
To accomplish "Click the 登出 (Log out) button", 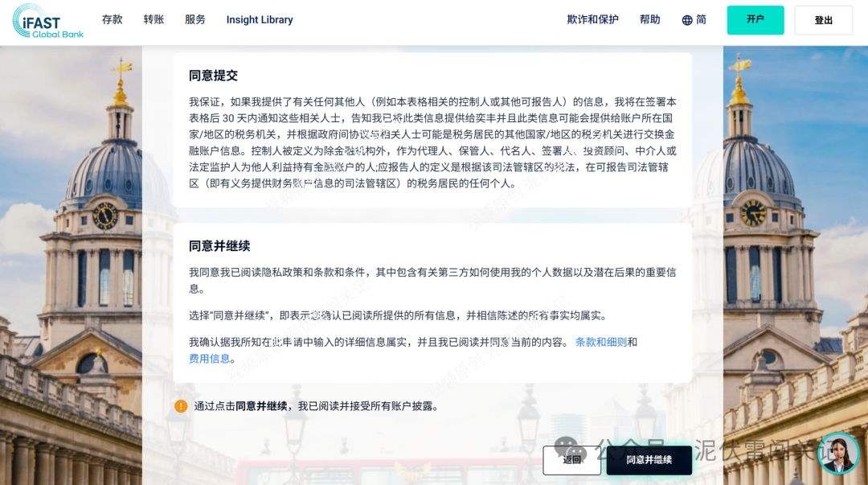I will point(823,19).
